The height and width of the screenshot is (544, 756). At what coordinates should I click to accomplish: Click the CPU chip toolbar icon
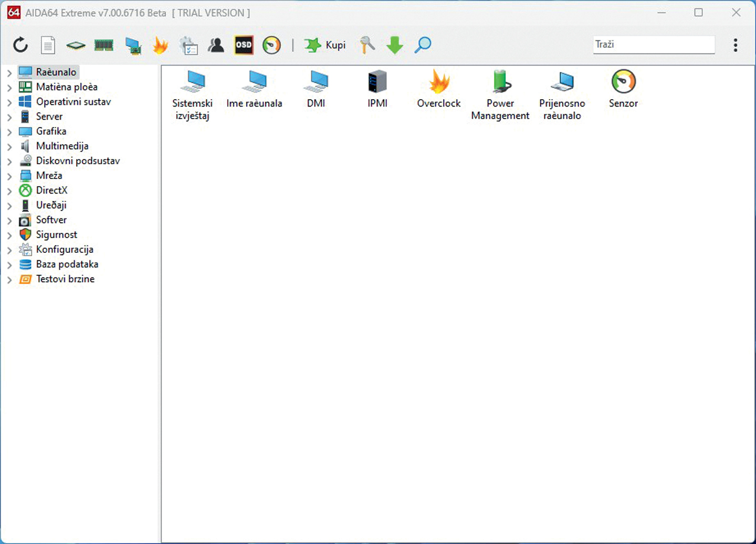[x=76, y=46]
